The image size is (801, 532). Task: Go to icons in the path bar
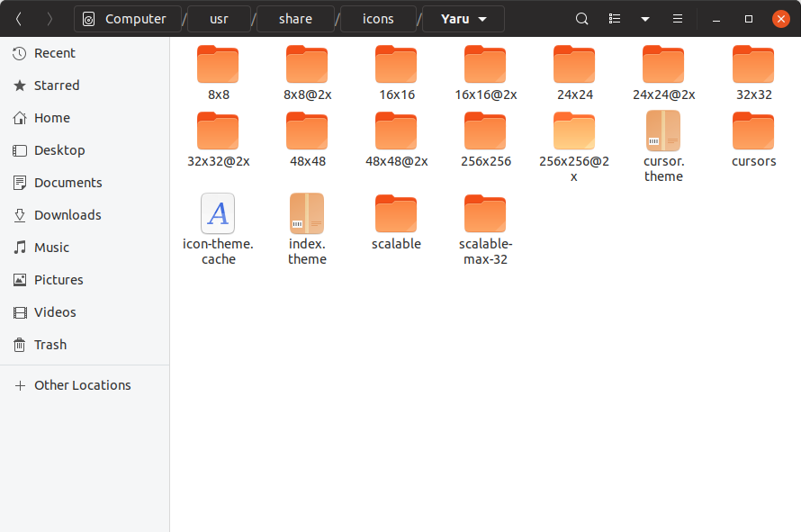[378, 19]
